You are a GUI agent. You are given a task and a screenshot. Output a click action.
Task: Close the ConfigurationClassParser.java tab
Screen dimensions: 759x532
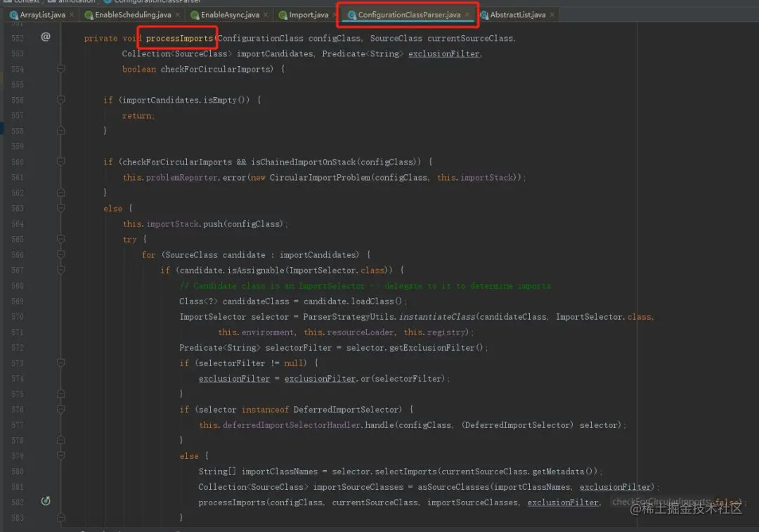[467, 15]
